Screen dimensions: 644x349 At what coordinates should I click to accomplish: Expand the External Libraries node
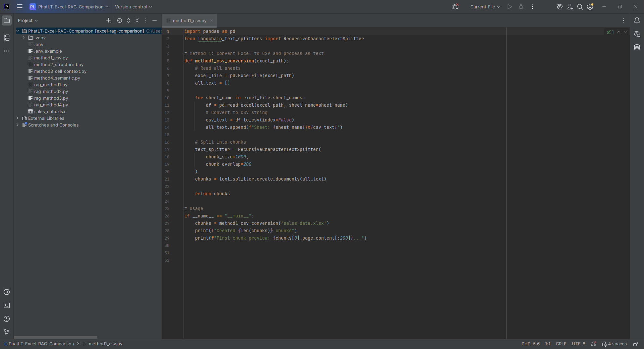click(x=17, y=118)
